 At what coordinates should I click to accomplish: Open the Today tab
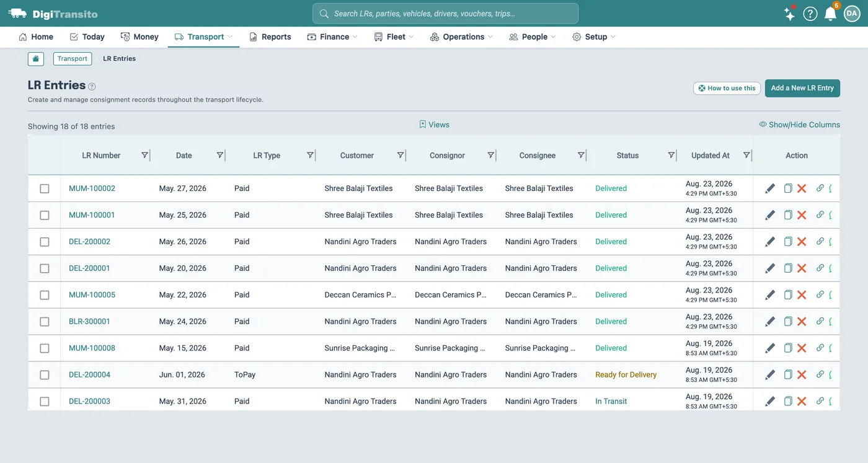tap(87, 37)
